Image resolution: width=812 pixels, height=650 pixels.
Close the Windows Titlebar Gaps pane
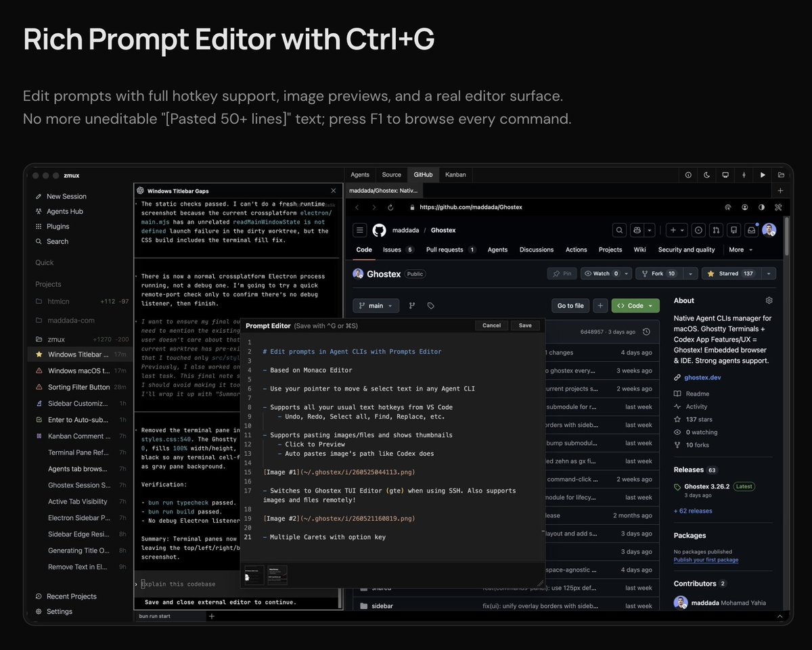click(333, 191)
